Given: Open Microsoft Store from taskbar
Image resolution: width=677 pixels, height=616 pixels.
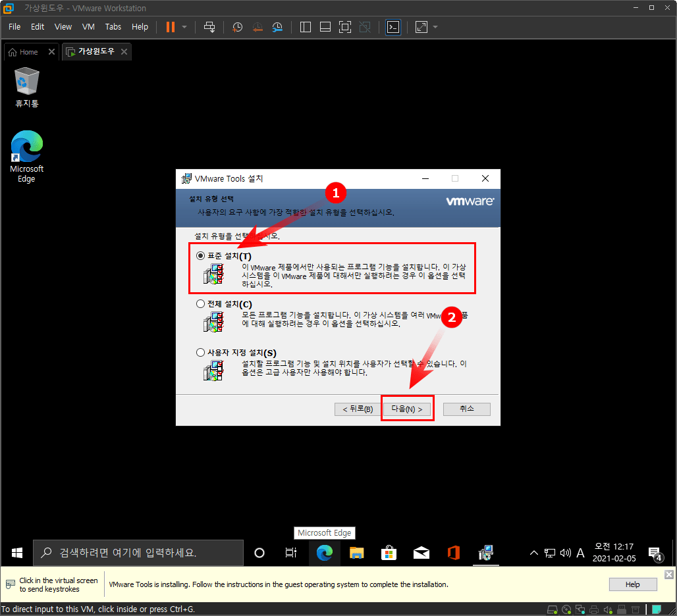Looking at the screenshot, I should [389, 553].
